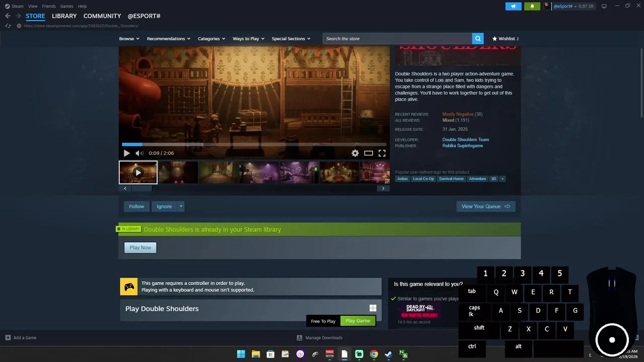The image size is (644, 362).
Task: Open the Games menu
Action: pos(67,6)
